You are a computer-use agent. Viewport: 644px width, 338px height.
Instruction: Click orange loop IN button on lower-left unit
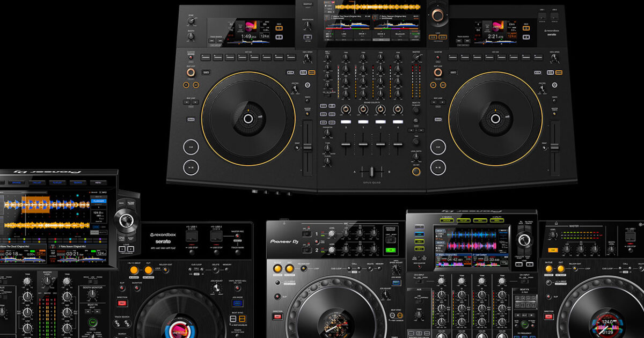[133, 269]
